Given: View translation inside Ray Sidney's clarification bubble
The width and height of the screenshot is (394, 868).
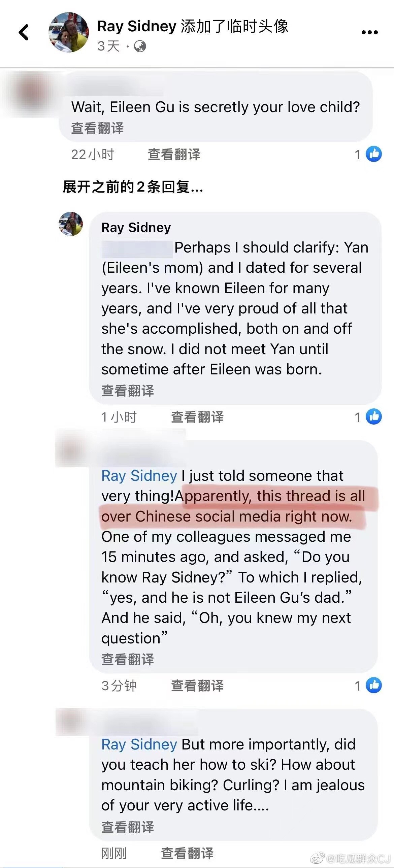Looking at the screenshot, I should pyautogui.click(x=128, y=391).
